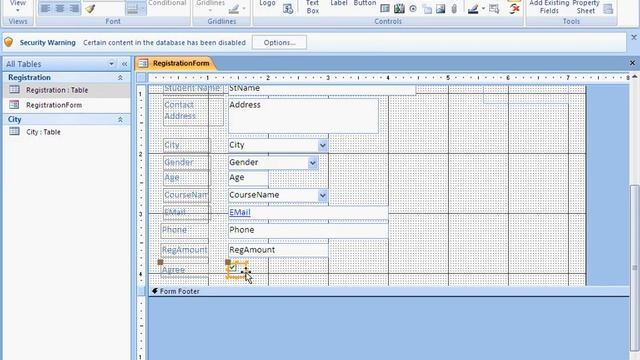This screenshot has height=360, width=640.
Task: Click the Form Footer section bar
Action: tap(388, 291)
